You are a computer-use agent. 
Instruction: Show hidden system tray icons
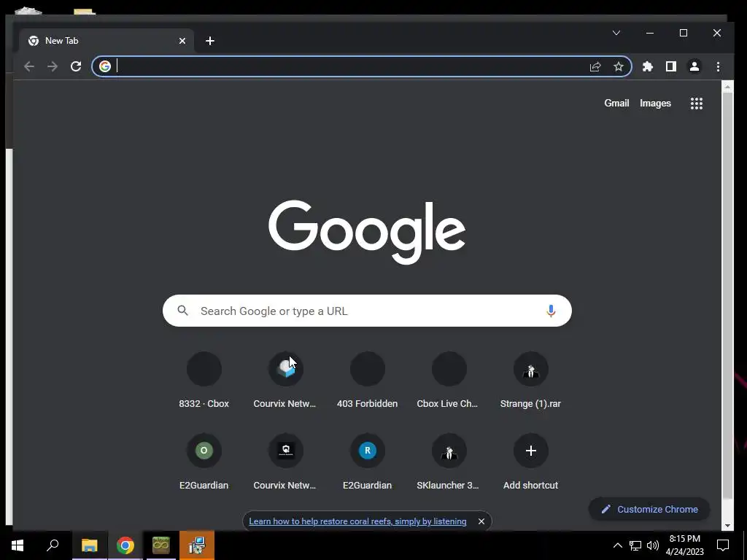617,545
